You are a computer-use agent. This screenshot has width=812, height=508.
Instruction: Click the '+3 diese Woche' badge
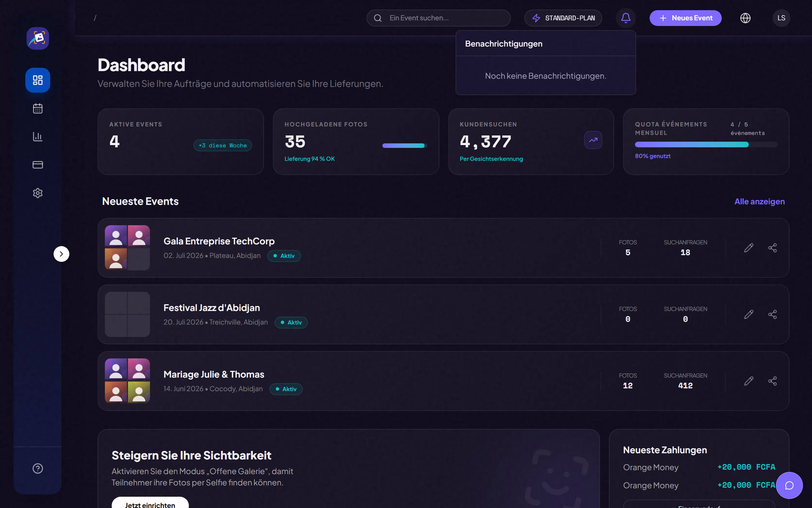point(222,145)
